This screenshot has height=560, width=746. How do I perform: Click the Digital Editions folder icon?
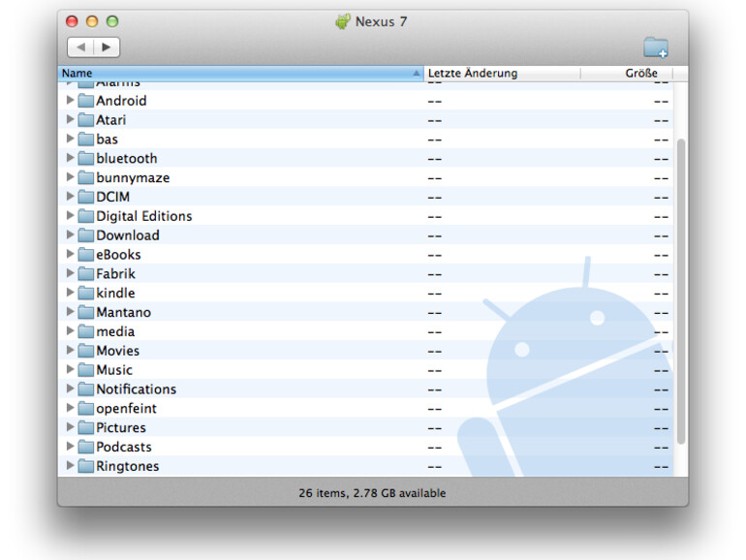pyautogui.click(x=85, y=216)
